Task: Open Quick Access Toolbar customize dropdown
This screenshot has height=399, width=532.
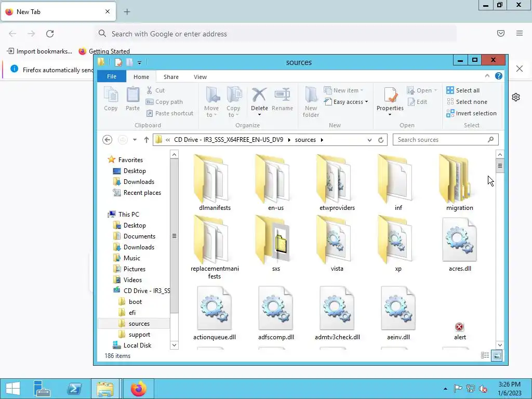Action: 139,62
